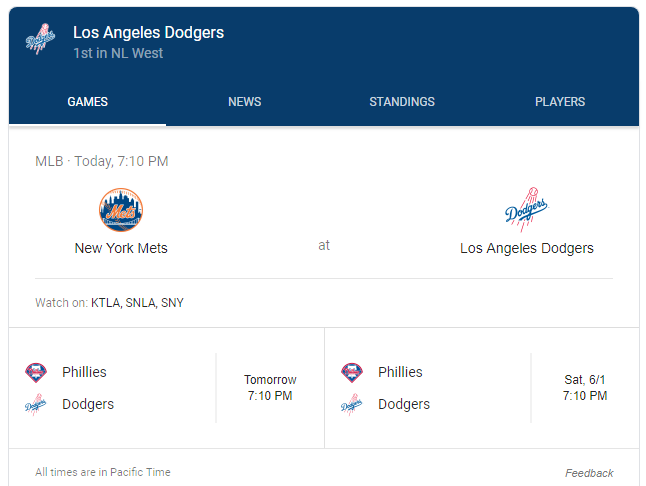Click the New York Mets logo

pyautogui.click(x=121, y=209)
